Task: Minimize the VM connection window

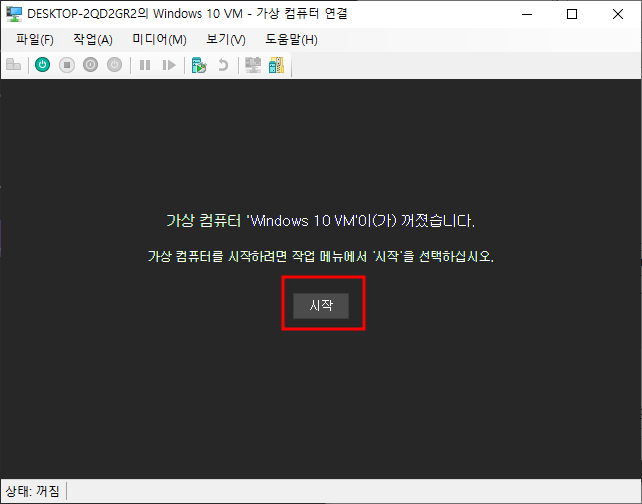Action: [x=527, y=14]
